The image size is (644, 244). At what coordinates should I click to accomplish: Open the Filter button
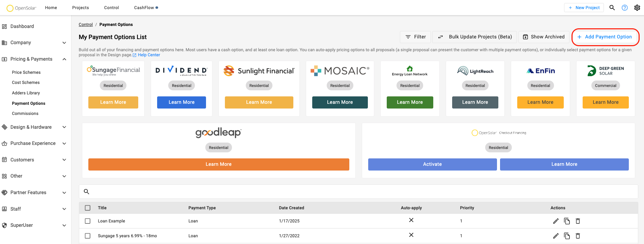pos(415,37)
